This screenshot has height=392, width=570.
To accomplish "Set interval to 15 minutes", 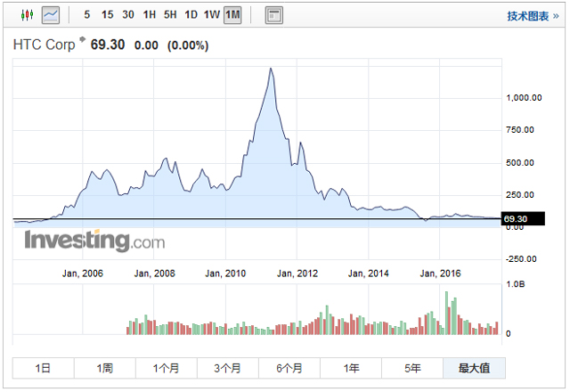I will pyautogui.click(x=107, y=15).
